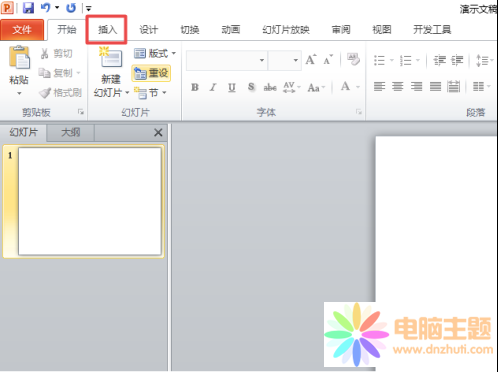Expand the 粘贴 paste options arrow
Image resolution: width=498 pixels, height=372 pixels.
point(19,94)
